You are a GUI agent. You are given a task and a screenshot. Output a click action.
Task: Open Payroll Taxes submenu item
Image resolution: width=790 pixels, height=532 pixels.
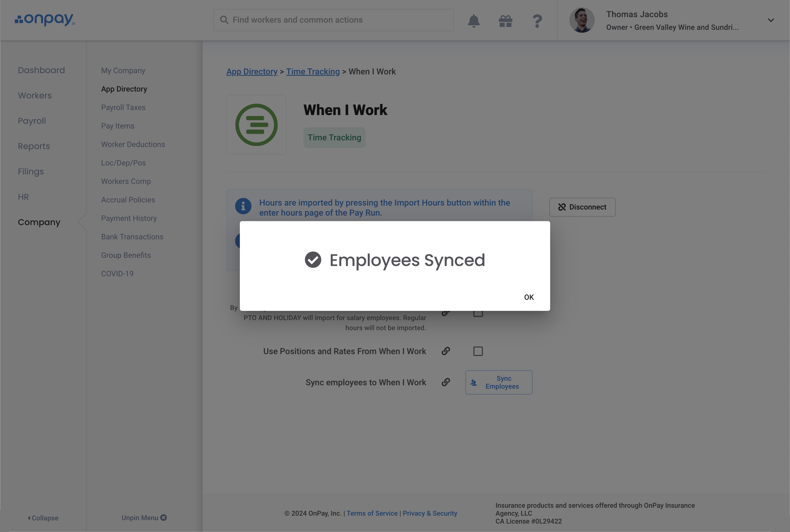click(123, 108)
